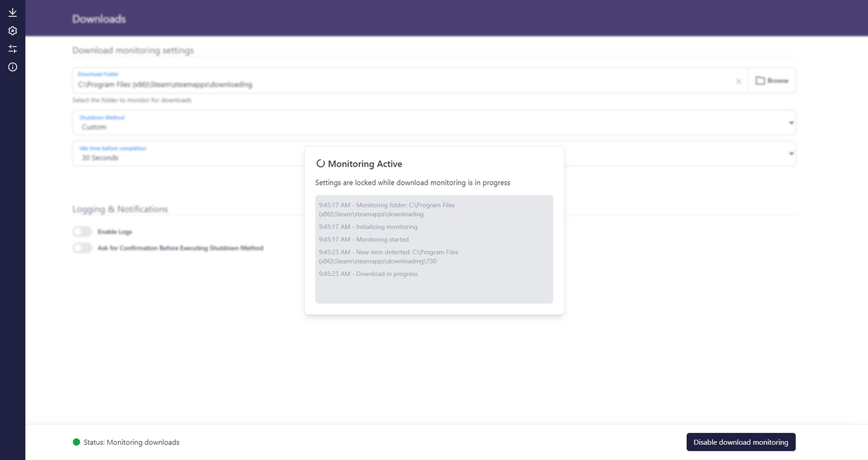Image resolution: width=868 pixels, height=460 pixels.
Task: Click the green status indicator dot
Action: (x=77, y=442)
